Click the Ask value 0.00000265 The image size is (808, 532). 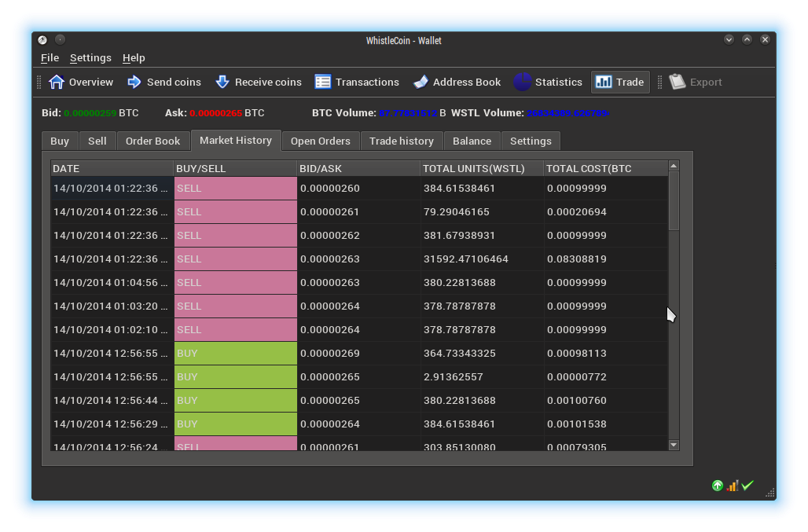216,113
